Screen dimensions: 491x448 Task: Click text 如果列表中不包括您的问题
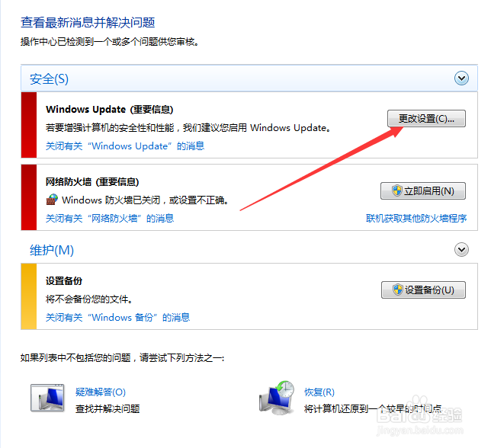click(75, 357)
